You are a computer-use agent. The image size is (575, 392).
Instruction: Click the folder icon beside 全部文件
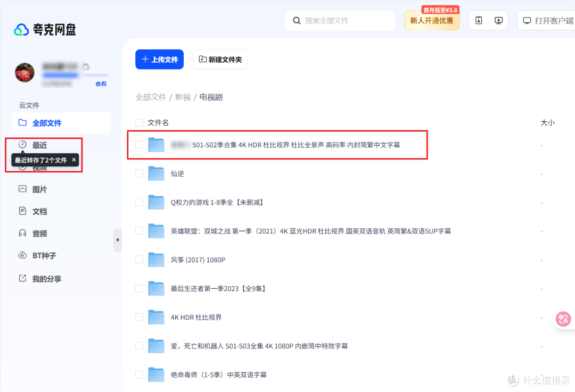pyautogui.click(x=22, y=122)
